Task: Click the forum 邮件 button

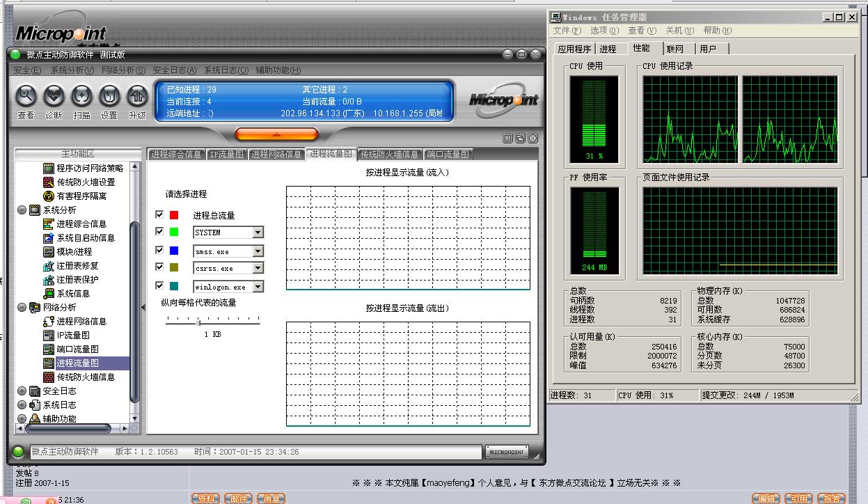Action: [x=238, y=498]
